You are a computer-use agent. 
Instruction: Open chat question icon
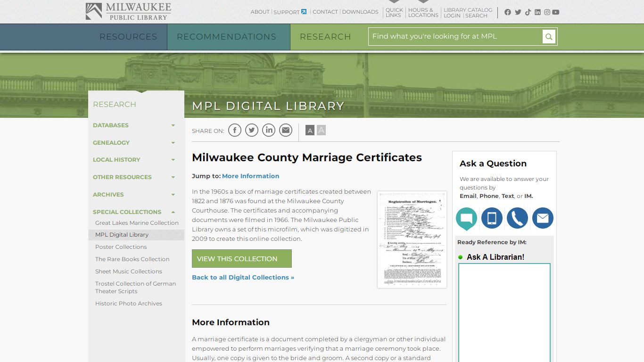tap(466, 219)
